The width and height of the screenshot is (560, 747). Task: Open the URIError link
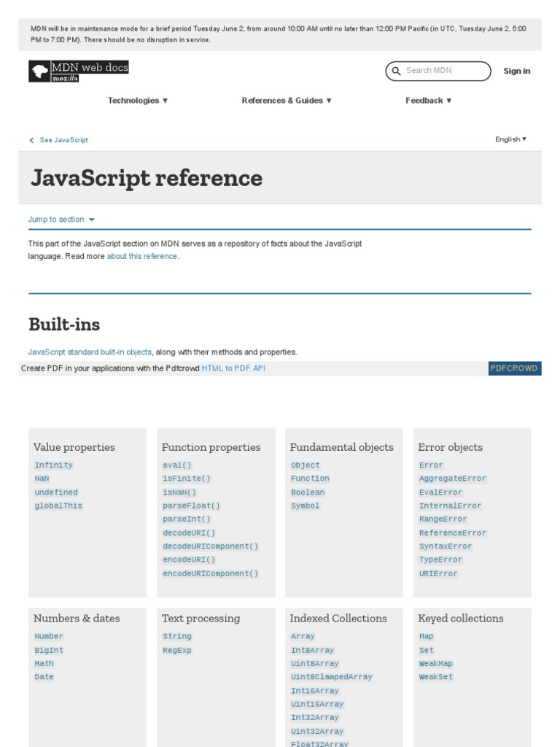pyautogui.click(x=438, y=573)
